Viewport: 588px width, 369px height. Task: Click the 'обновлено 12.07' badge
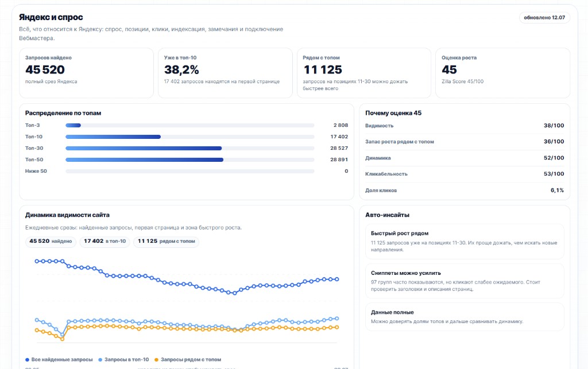pyautogui.click(x=544, y=18)
